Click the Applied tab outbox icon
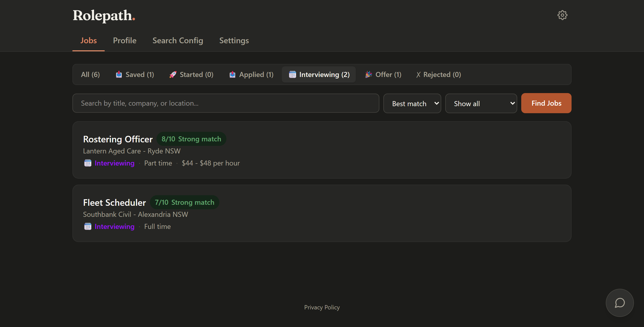The height and width of the screenshot is (327, 644). coord(232,74)
